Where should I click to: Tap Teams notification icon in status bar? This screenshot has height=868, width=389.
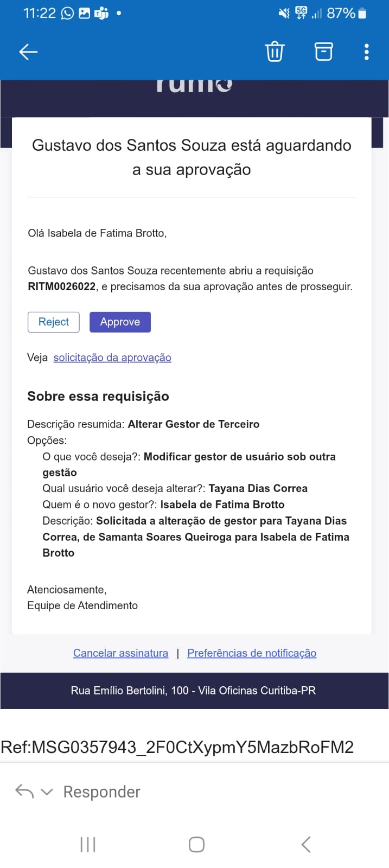click(101, 13)
